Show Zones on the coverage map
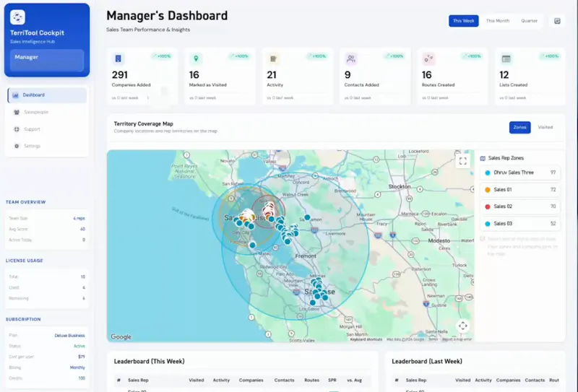Image resolution: width=578 pixels, height=392 pixels. (519, 128)
